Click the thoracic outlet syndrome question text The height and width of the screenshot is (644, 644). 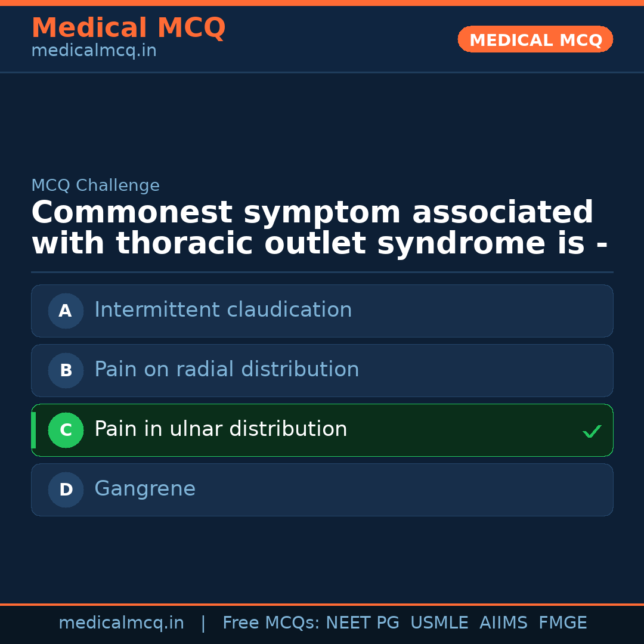(x=319, y=228)
